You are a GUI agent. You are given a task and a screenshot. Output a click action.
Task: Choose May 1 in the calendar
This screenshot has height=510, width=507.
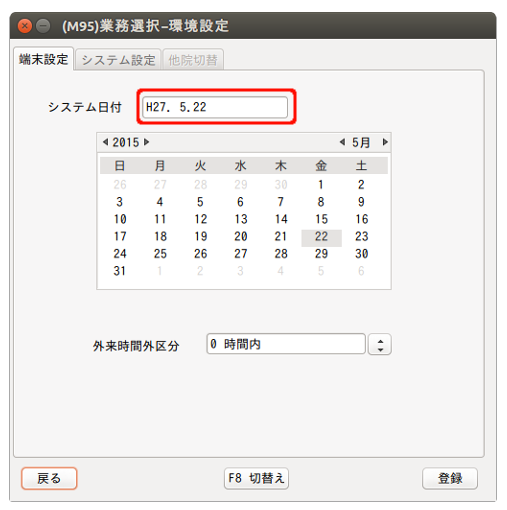[321, 185]
